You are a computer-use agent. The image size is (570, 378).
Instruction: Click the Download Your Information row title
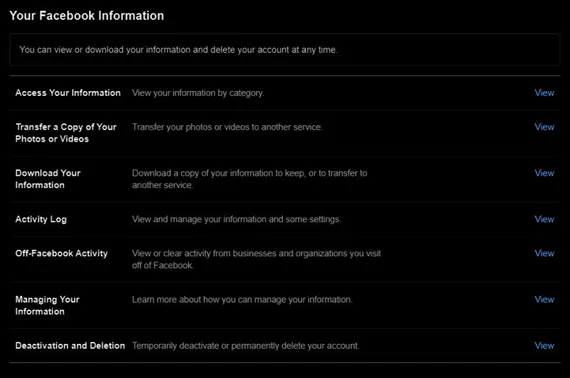coord(48,179)
